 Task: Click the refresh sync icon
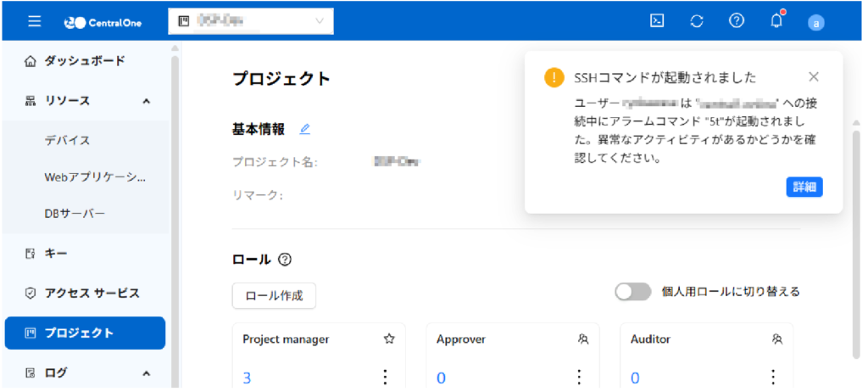(697, 21)
